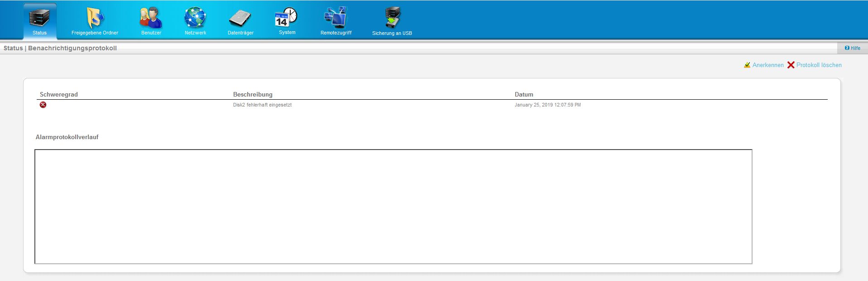Click the Datum column header
868x281 pixels.
524,94
